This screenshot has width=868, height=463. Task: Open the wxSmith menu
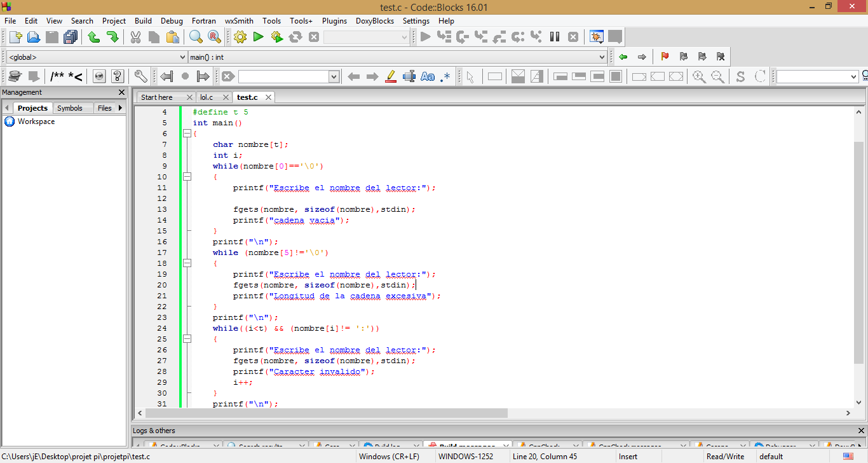(239, 20)
